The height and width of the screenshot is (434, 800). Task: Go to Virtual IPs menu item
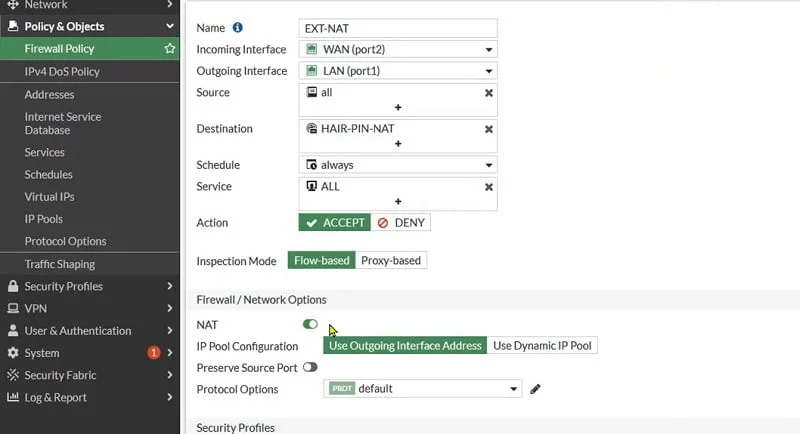[50, 197]
